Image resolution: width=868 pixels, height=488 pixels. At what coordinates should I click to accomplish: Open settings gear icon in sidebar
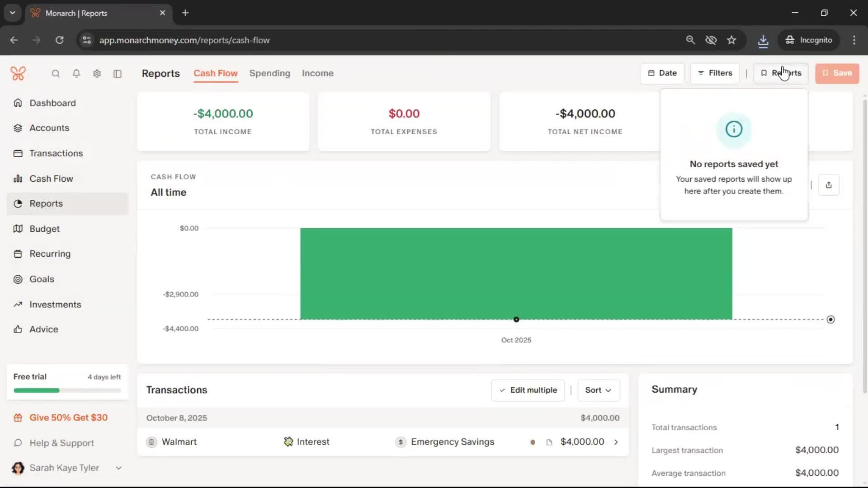[97, 74]
